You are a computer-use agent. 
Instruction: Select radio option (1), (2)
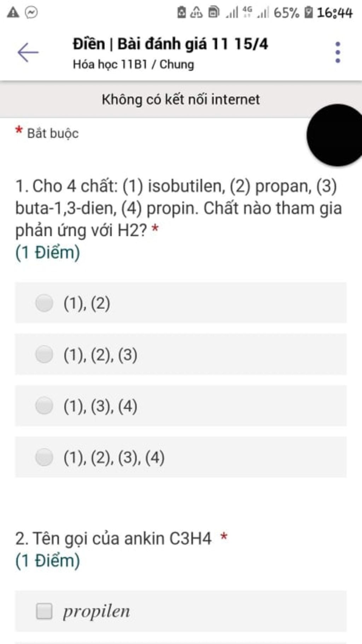181,303
